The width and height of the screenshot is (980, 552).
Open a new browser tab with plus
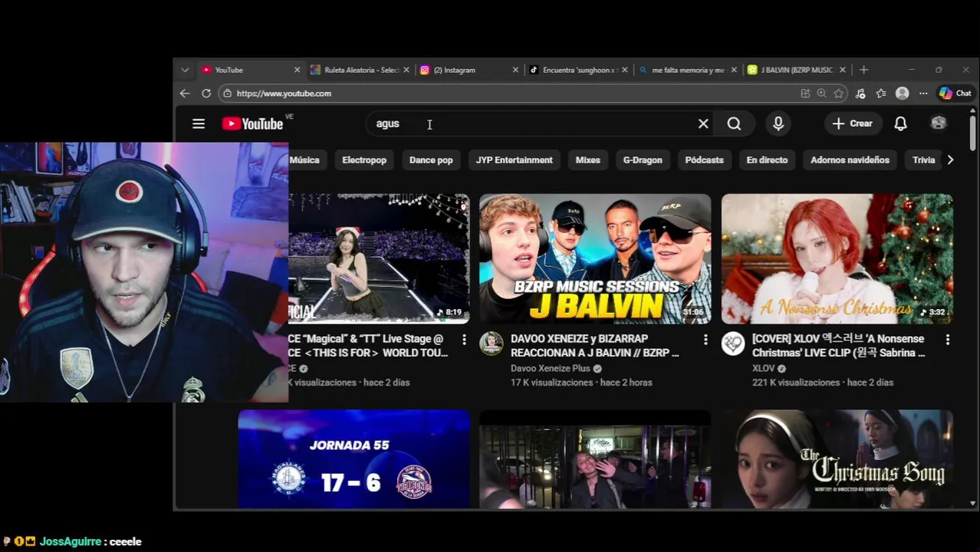tap(863, 70)
